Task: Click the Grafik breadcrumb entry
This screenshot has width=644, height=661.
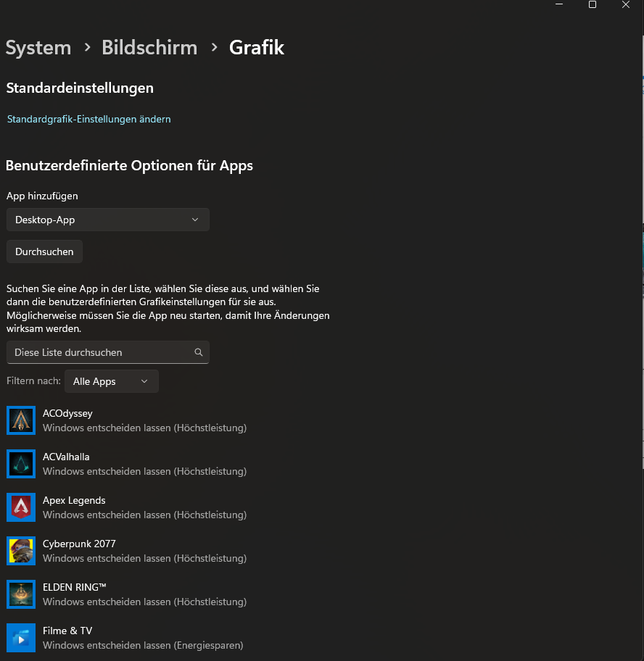Action: (x=256, y=48)
